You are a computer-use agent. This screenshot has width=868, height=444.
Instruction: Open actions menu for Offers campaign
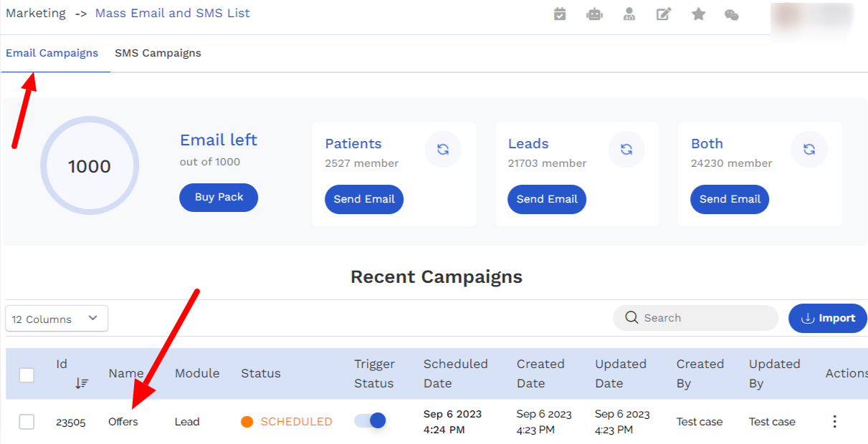[x=834, y=421]
